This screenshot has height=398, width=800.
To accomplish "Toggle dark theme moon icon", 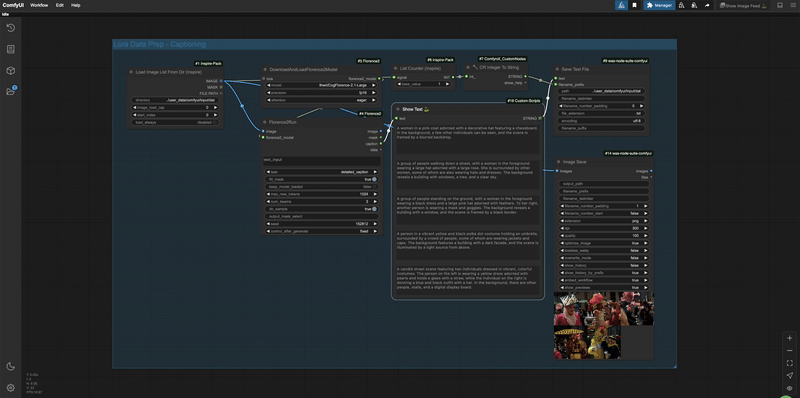I will 11,366.
